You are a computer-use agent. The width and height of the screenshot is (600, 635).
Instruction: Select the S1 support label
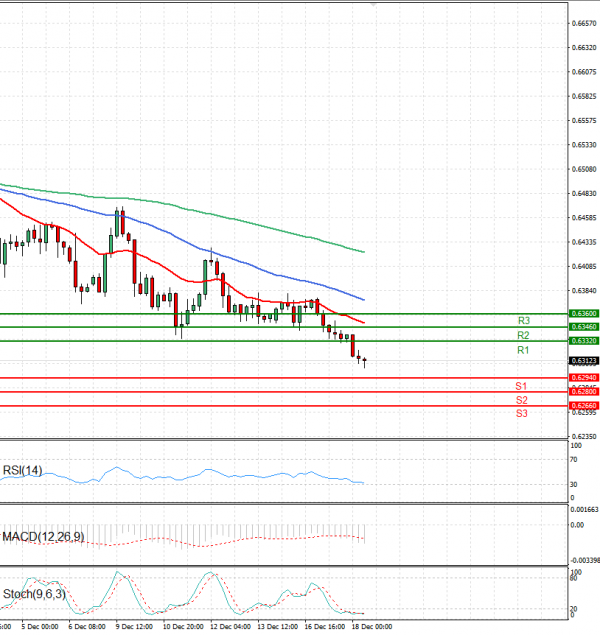pyautogui.click(x=521, y=386)
